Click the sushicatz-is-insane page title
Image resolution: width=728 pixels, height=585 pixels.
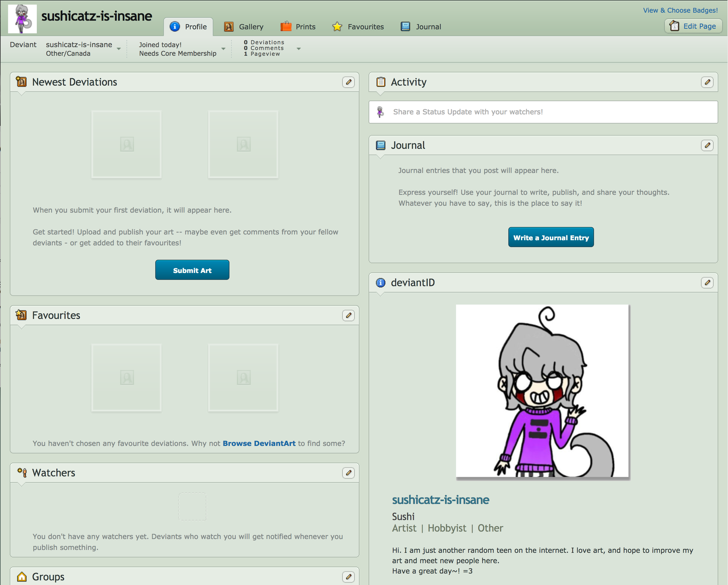point(96,16)
